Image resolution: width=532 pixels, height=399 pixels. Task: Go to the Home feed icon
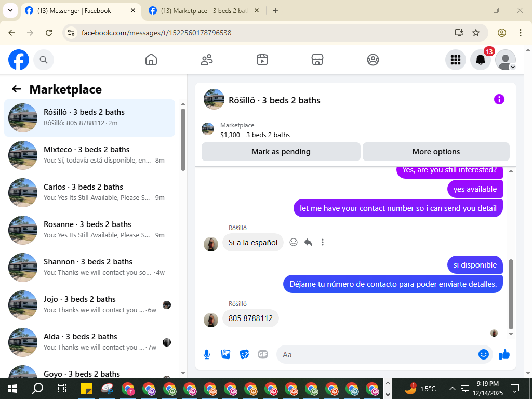151,60
